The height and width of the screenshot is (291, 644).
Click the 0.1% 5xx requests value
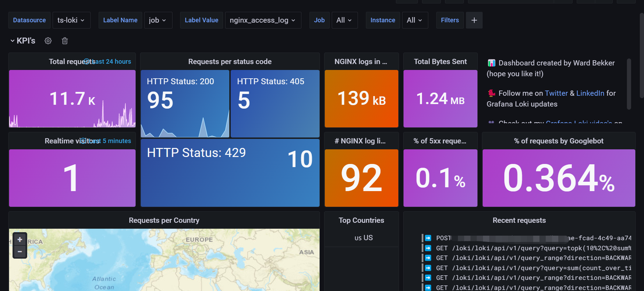[440, 178]
